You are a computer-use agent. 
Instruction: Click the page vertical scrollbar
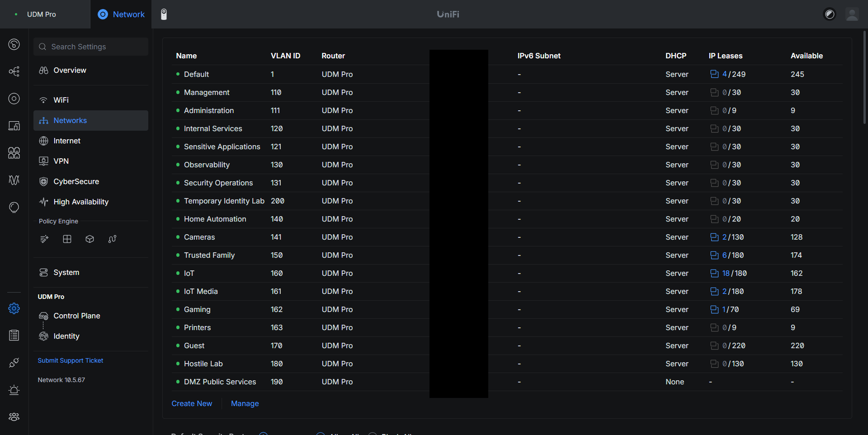click(865, 77)
